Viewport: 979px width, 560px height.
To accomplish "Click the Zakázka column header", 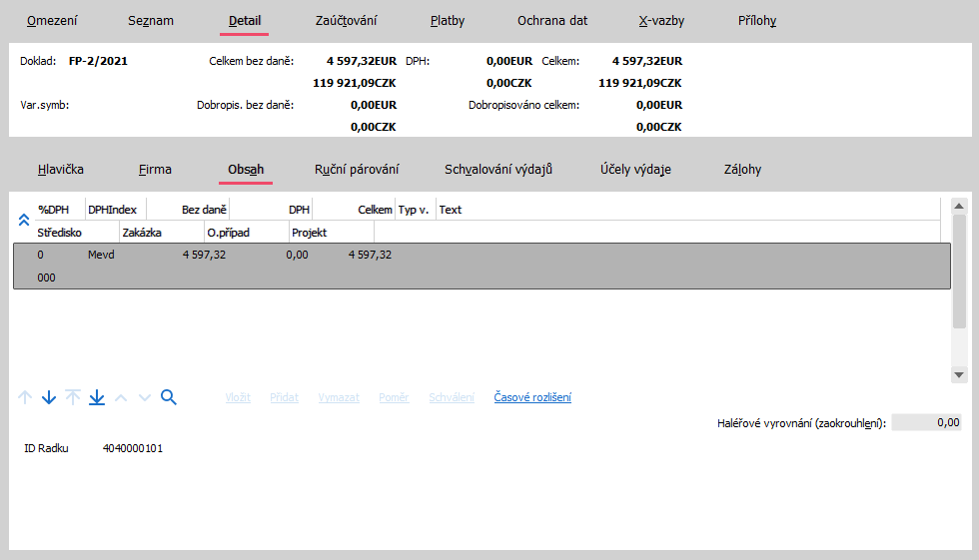I will (x=162, y=233).
